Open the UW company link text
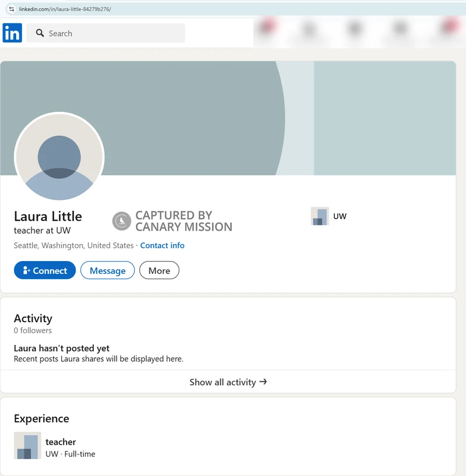466x476 pixels. 340,216
